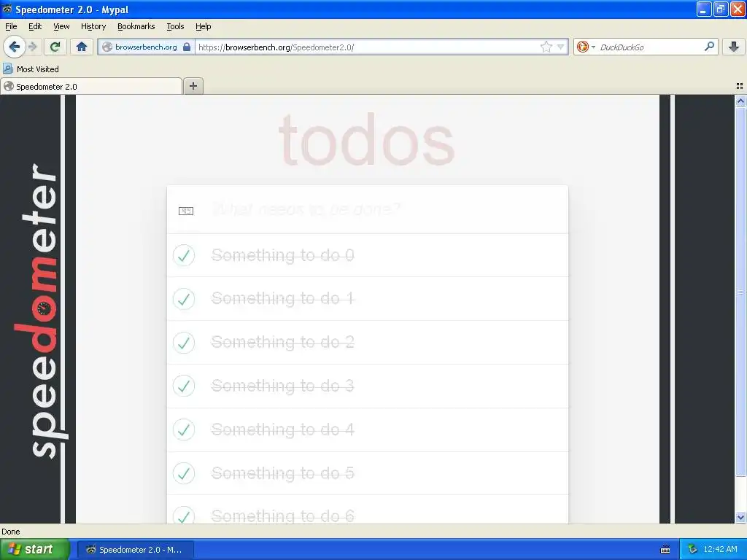Open a new tab with plus button

click(x=193, y=86)
